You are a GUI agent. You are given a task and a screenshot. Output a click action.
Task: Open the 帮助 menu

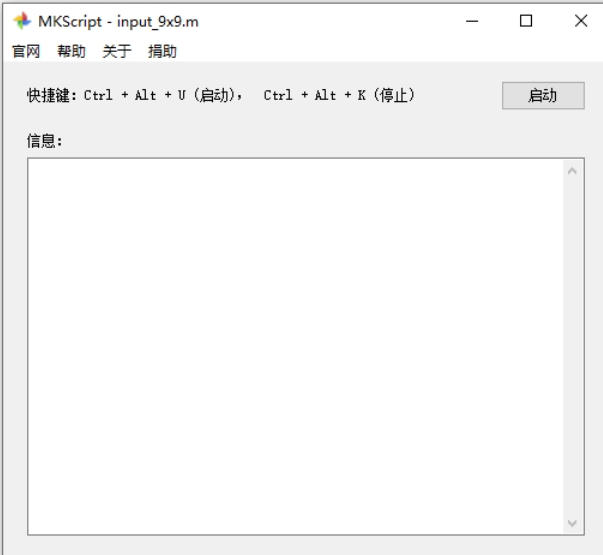[x=71, y=51]
